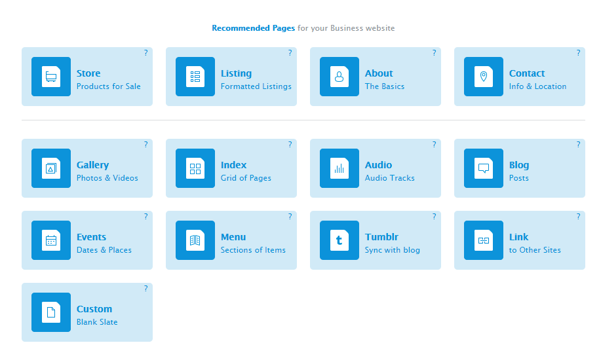601x364 pixels.
Task: Open help question mark on Store card
Action: tap(145, 53)
